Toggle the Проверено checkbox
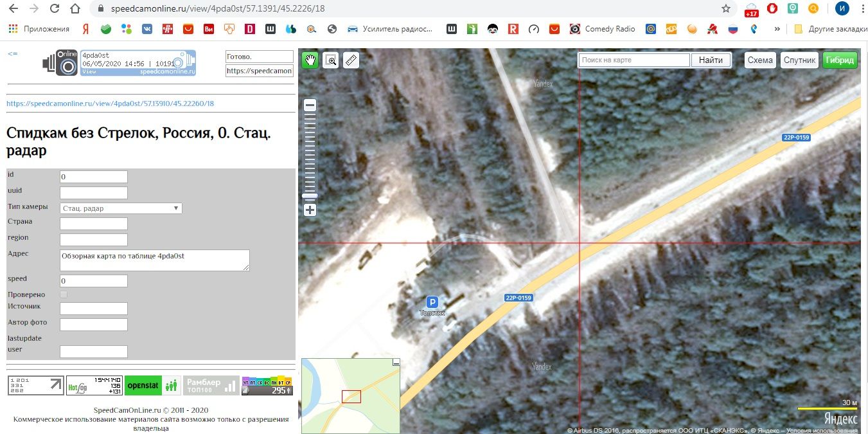This screenshot has width=868, height=434. click(64, 294)
